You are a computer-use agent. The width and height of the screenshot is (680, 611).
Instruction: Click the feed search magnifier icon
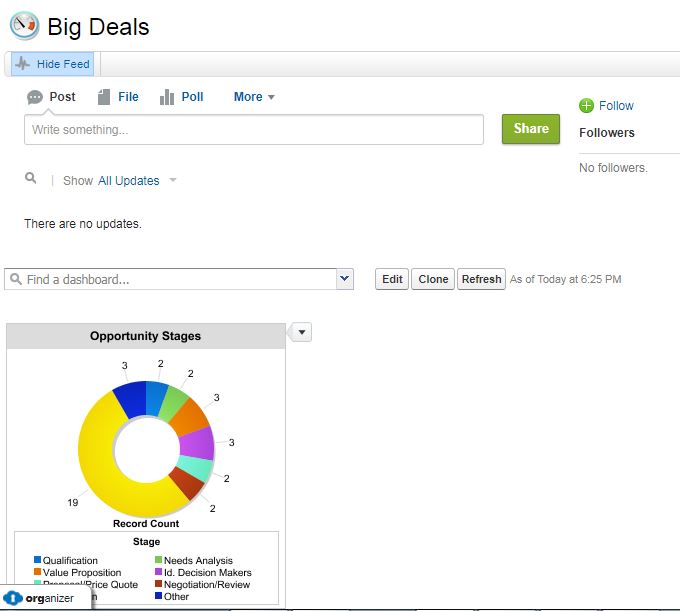31,179
